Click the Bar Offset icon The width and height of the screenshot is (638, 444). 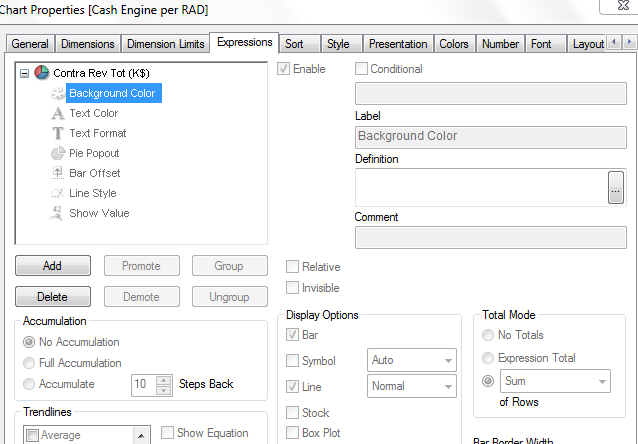pos(58,173)
